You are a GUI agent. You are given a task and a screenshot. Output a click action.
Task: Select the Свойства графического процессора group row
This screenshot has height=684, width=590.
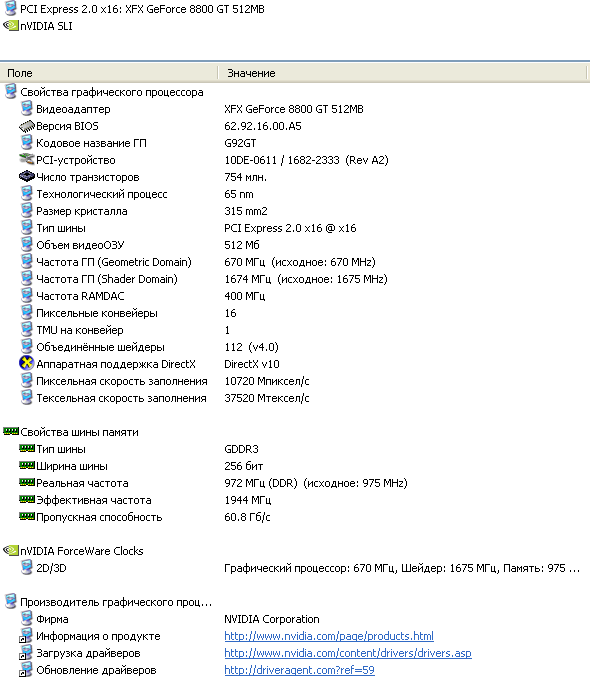tap(112, 92)
